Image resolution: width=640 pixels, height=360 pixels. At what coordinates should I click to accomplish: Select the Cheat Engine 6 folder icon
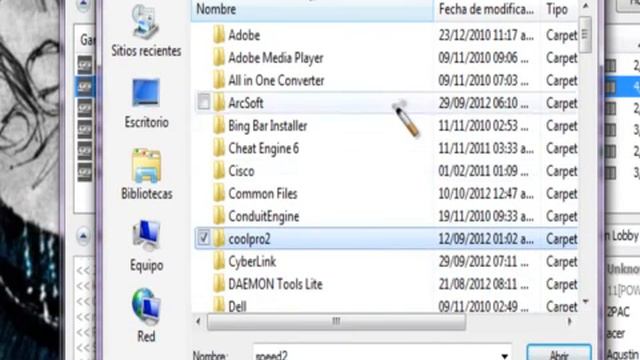pos(219,148)
